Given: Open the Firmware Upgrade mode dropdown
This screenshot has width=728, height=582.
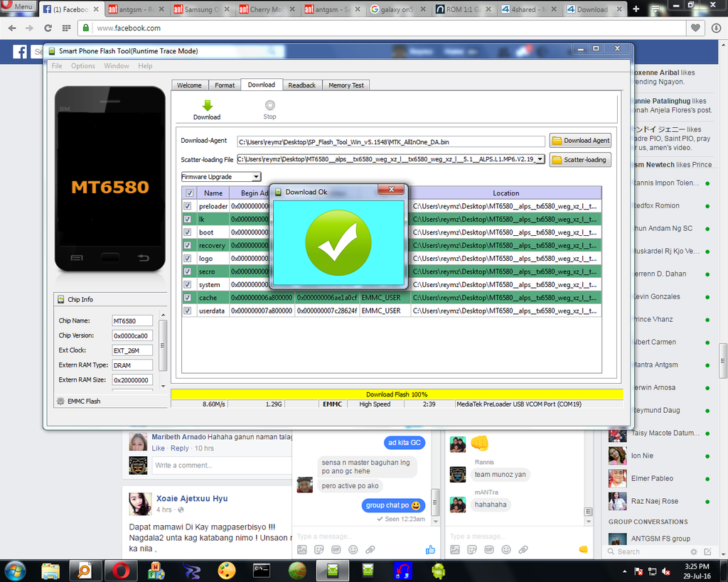Looking at the screenshot, I should tap(221, 176).
